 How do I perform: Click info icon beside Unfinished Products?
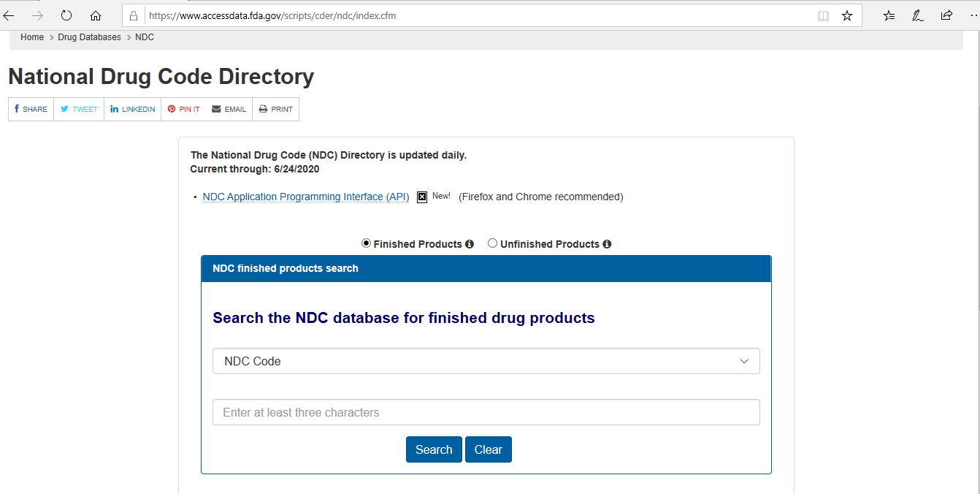pyautogui.click(x=607, y=244)
